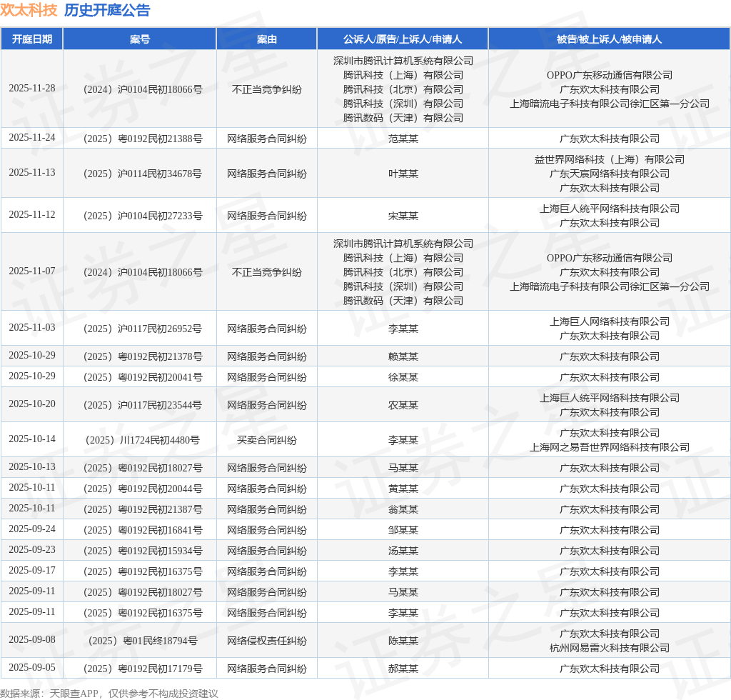Click the date cell 2025-09-23
Image resolution: width=731 pixels, height=700 pixels.
pyautogui.click(x=31, y=550)
